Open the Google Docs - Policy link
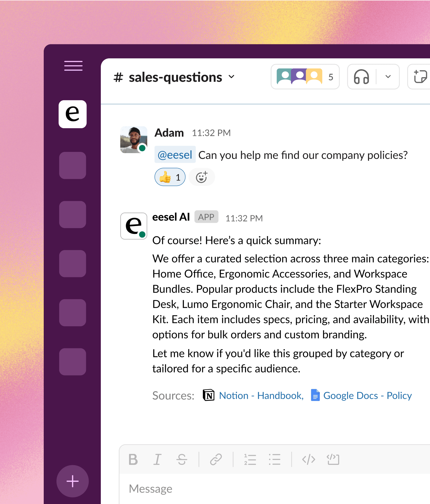 coord(367,396)
